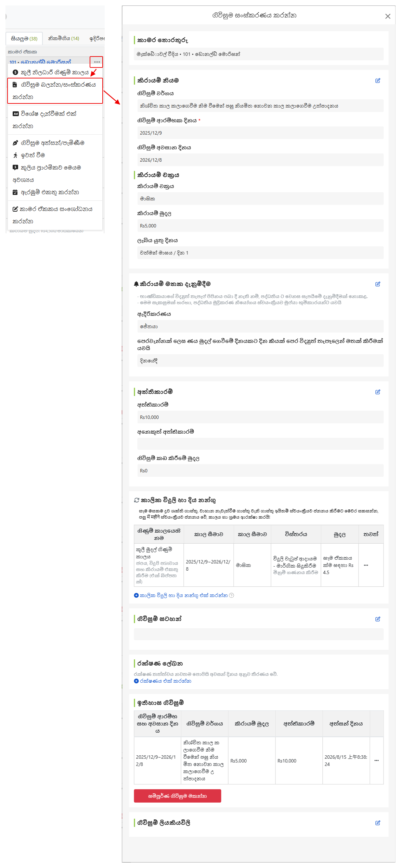
Task: Click කාලීන විදුලි හා දිය නන්ගු එක් කරන්න link
Action: pos(181,595)
